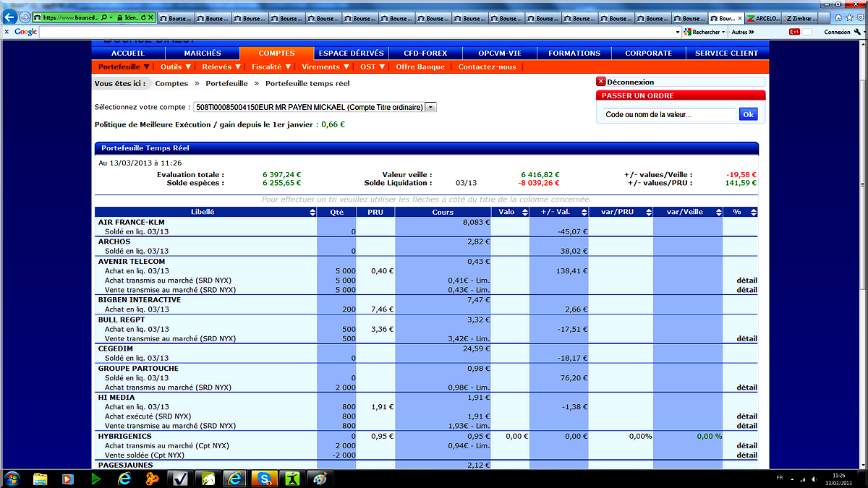Close the Google toolbar with its X
The width and height of the screenshot is (868, 488).
pos(7,32)
